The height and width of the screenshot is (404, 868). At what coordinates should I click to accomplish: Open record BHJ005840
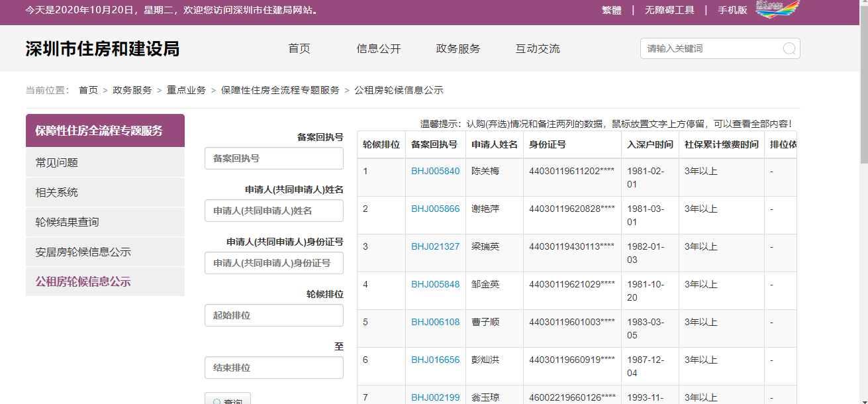(x=435, y=171)
